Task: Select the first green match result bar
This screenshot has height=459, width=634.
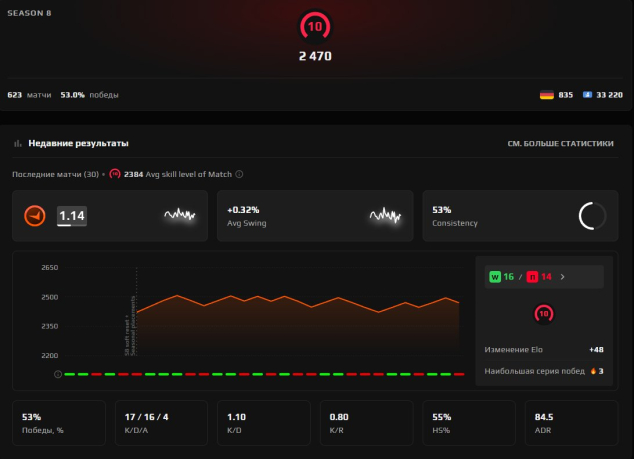Action: (x=70, y=374)
